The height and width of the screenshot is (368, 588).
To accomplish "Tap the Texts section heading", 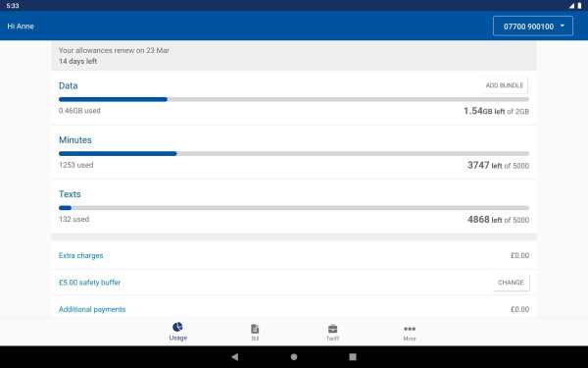I will click(70, 194).
